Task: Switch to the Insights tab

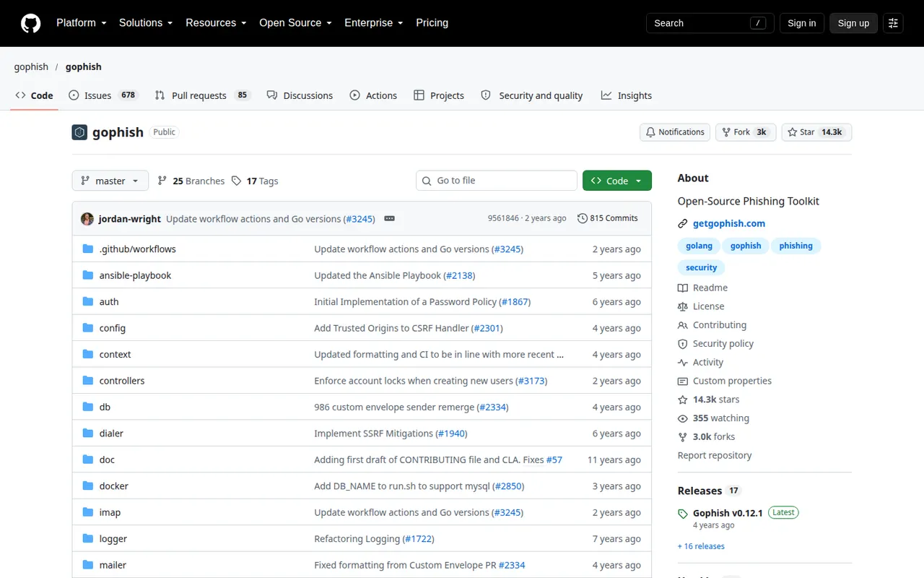Action: (x=627, y=95)
